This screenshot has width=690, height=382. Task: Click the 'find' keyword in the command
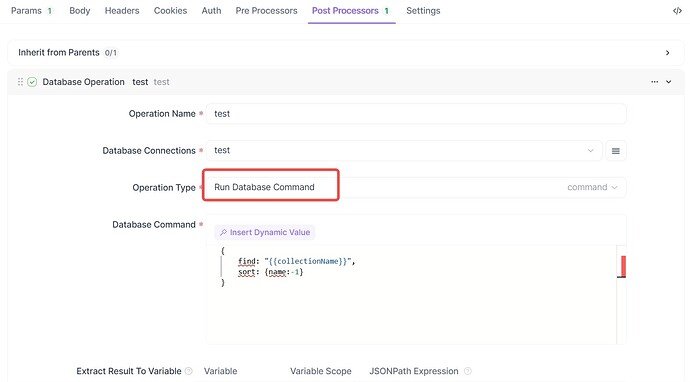click(x=246, y=261)
